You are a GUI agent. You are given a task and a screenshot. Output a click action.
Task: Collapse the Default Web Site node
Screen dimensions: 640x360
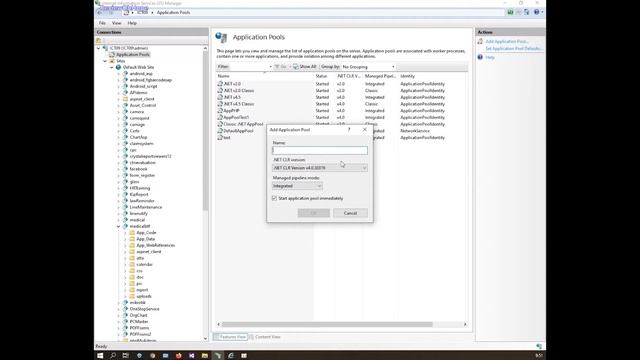point(111,67)
